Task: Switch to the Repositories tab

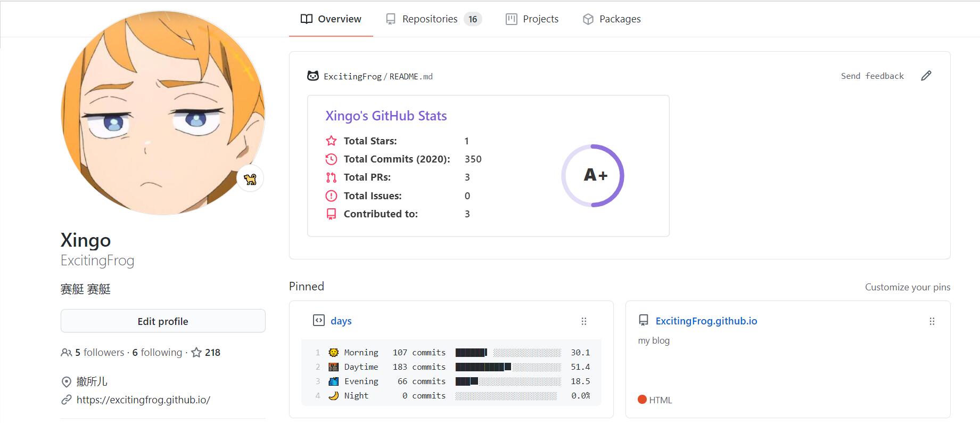Action: pyautogui.click(x=433, y=19)
